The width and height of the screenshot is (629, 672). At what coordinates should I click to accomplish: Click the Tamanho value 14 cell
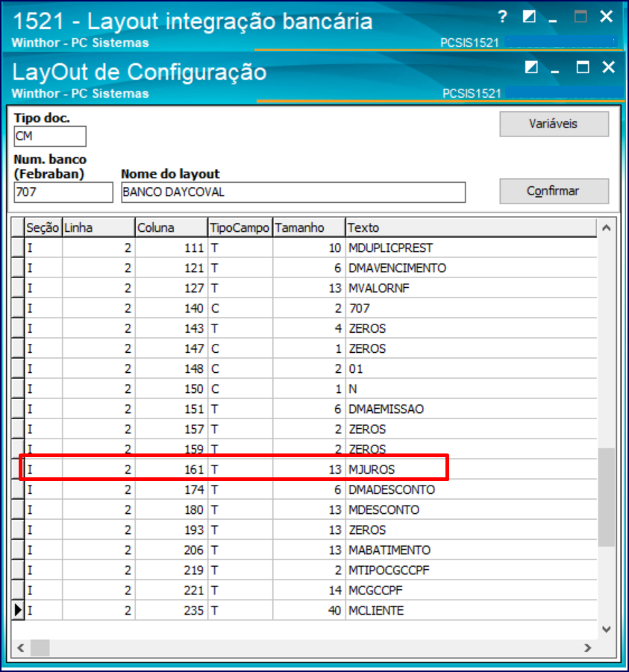pos(309,590)
